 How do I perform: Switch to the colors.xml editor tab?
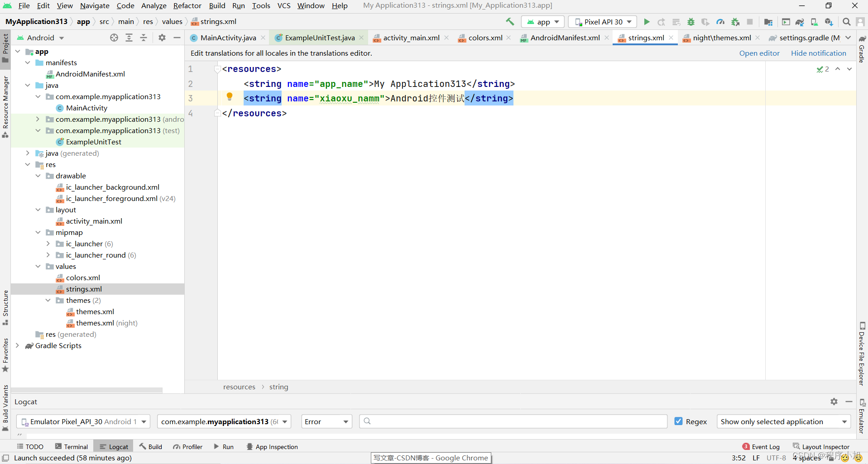coord(485,38)
